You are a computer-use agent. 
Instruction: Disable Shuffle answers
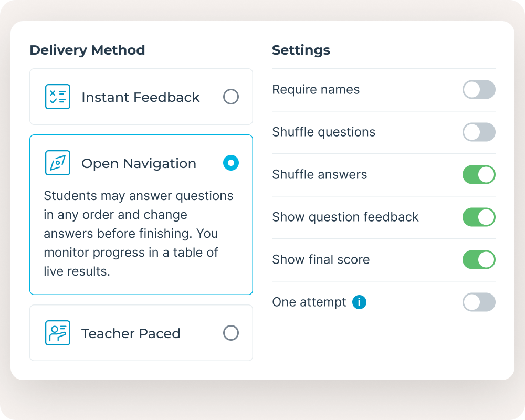(479, 174)
